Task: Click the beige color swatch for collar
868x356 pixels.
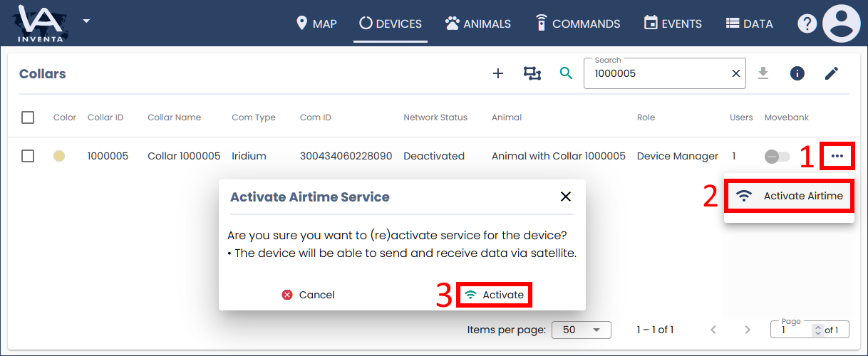Action: pos(59,156)
